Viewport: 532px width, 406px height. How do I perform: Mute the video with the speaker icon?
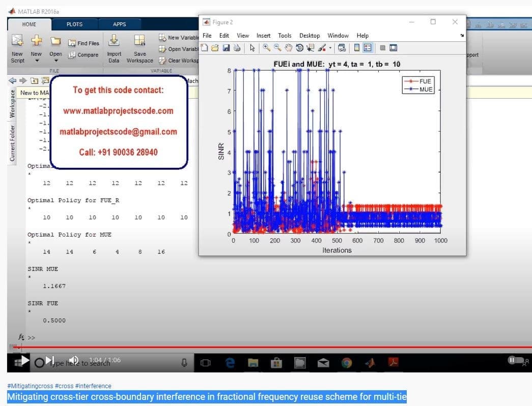(x=74, y=360)
